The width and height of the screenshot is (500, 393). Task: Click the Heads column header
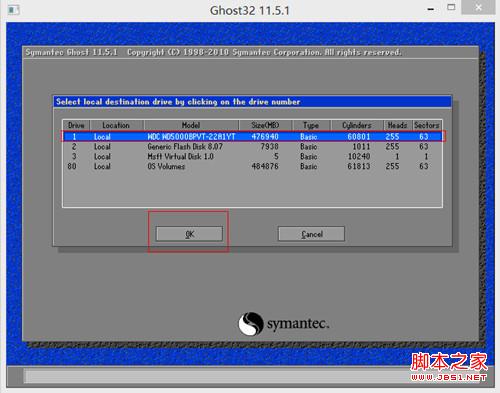point(398,125)
